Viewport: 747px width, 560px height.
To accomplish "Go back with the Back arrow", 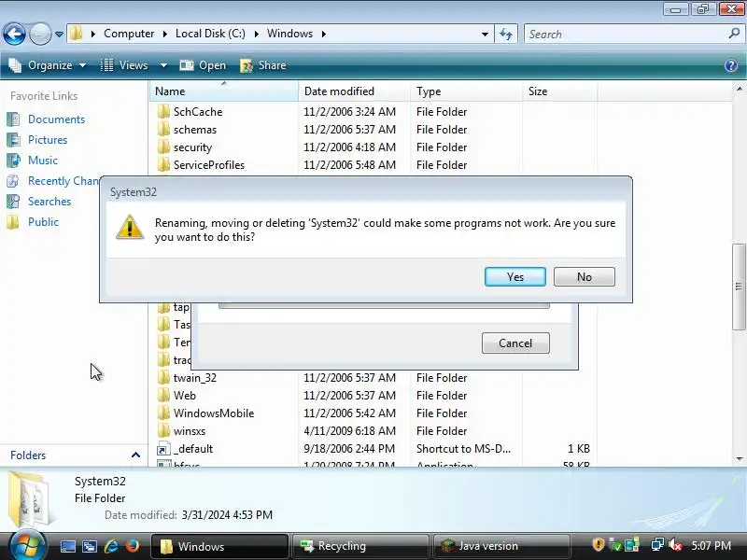I will click(14, 34).
